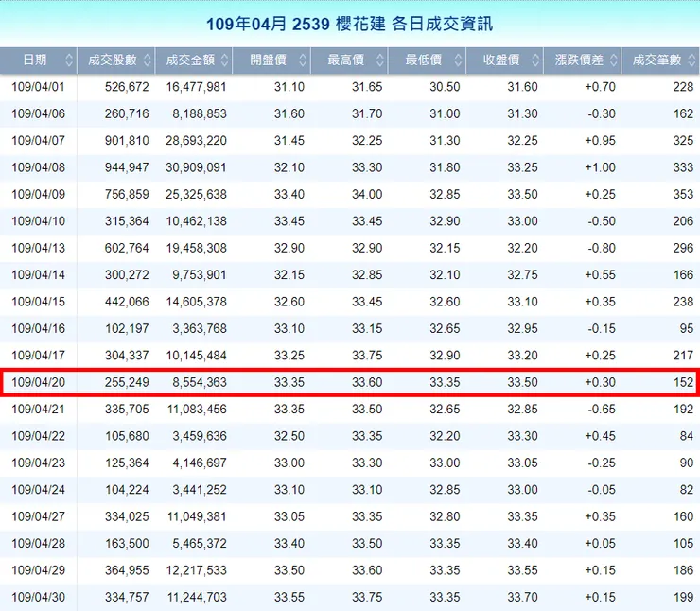Click the 最高價 column header label
Screen dimensions: 700x611
[x=345, y=60]
